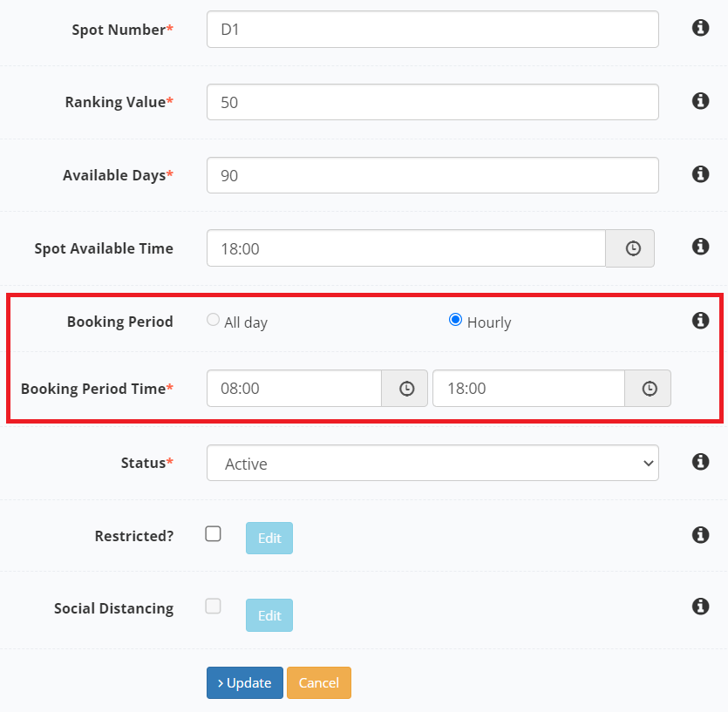The height and width of the screenshot is (712, 728).
Task: Click the orange Cancel button
Action: point(319,682)
